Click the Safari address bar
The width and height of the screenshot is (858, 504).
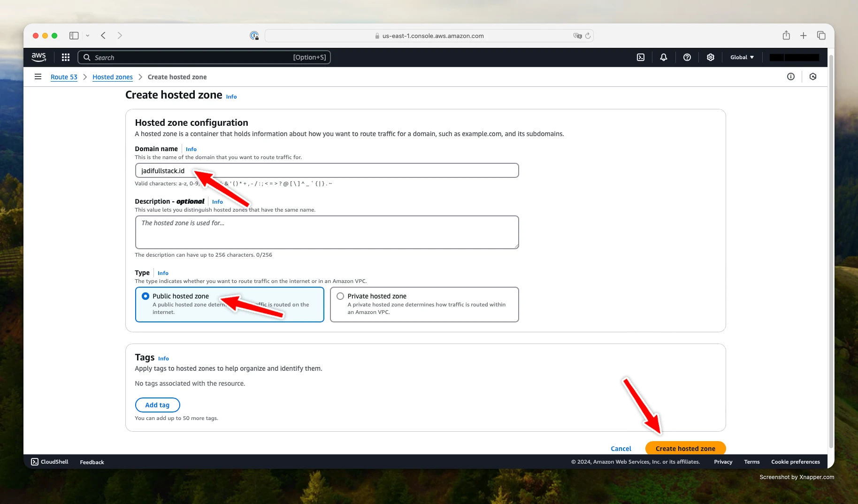(429, 36)
